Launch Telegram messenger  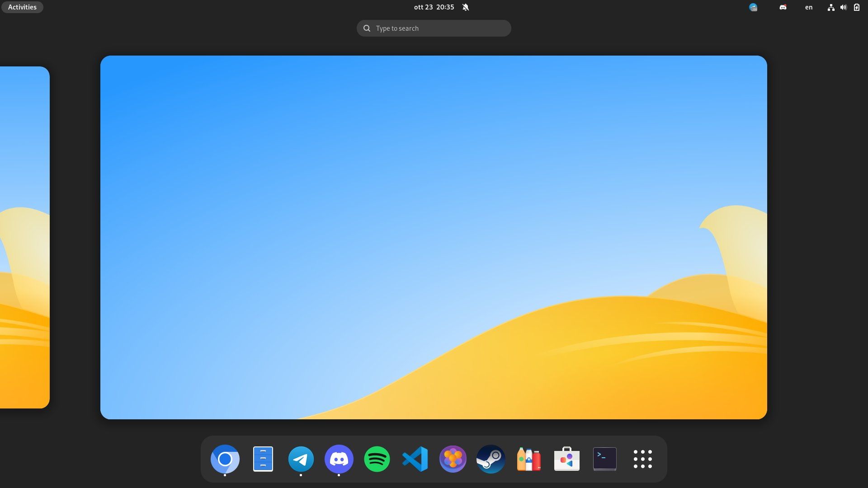click(x=301, y=459)
